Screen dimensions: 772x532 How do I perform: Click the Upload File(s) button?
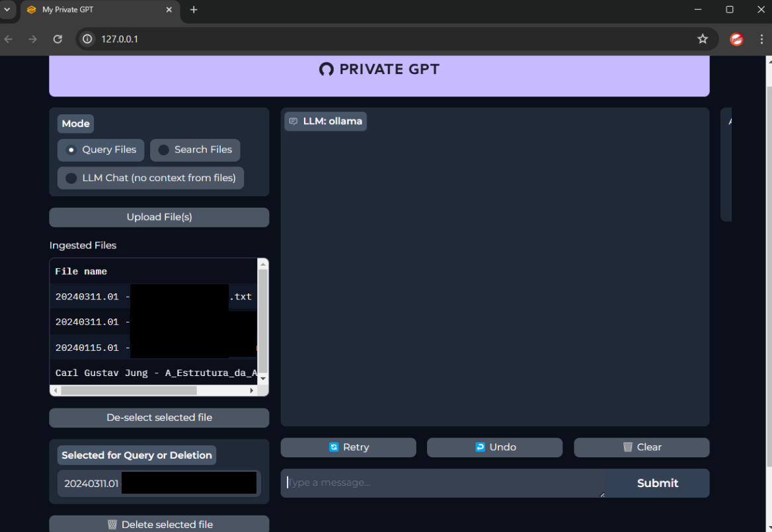pyautogui.click(x=159, y=217)
